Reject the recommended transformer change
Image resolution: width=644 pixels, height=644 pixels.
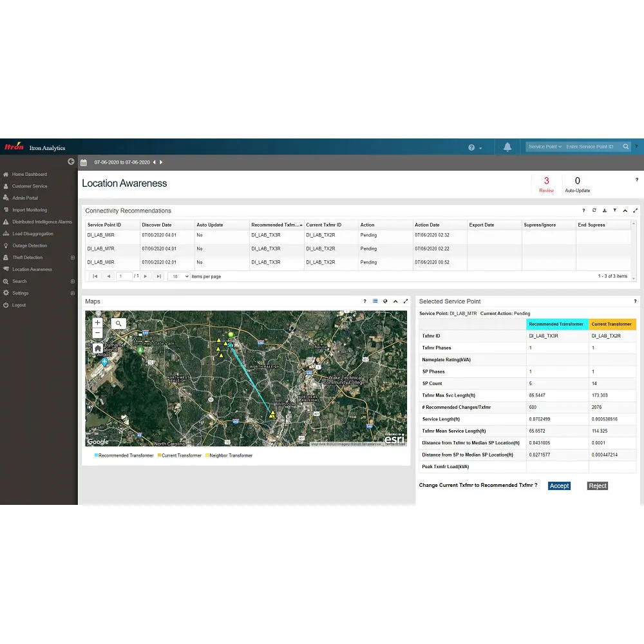coord(597,486)
